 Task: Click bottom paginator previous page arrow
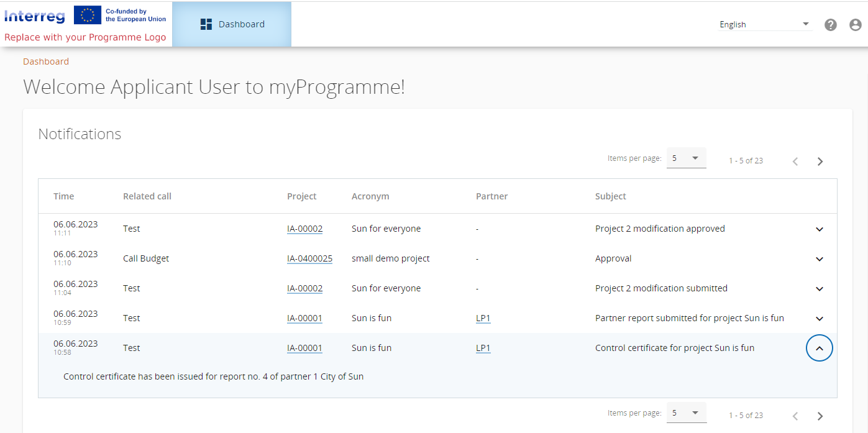click(x=795, y=416)
